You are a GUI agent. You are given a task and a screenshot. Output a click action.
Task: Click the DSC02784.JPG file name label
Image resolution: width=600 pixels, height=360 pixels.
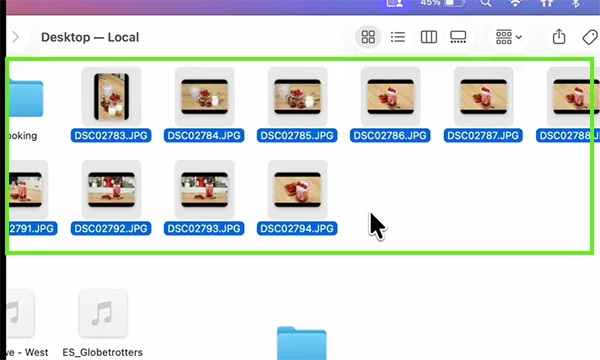point(204,135)
